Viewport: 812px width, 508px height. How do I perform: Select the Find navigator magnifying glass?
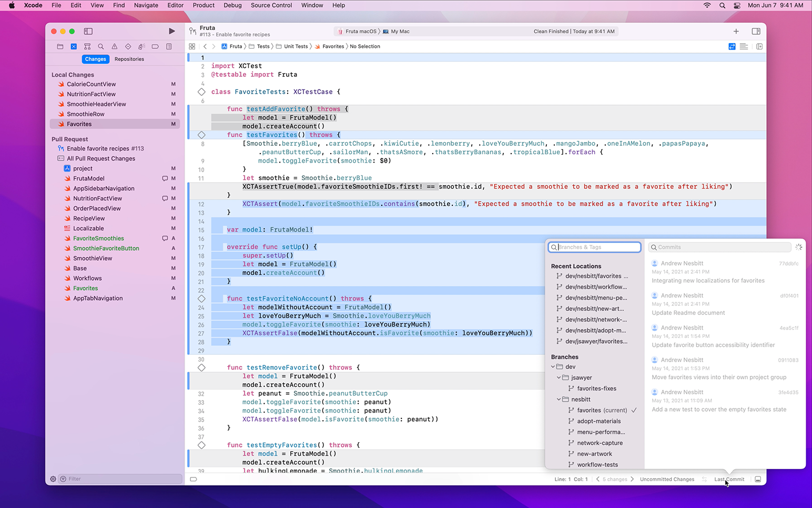101,46
